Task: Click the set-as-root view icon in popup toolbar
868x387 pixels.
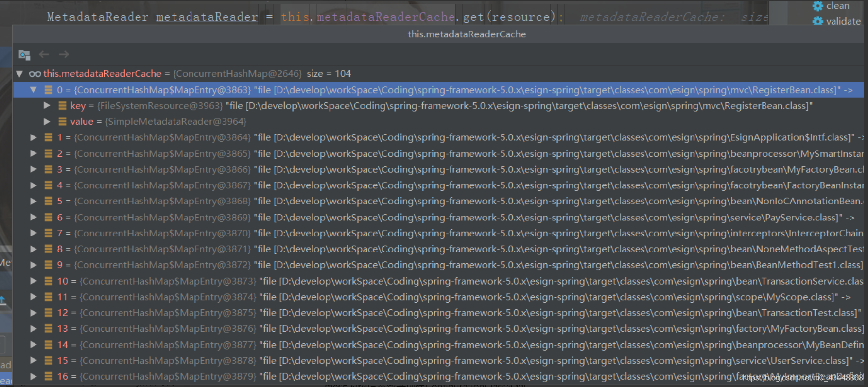Action: (x=24, y=55)
